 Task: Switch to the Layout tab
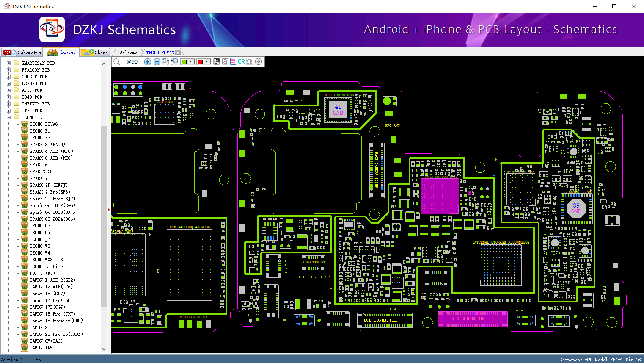coord(61,52)
